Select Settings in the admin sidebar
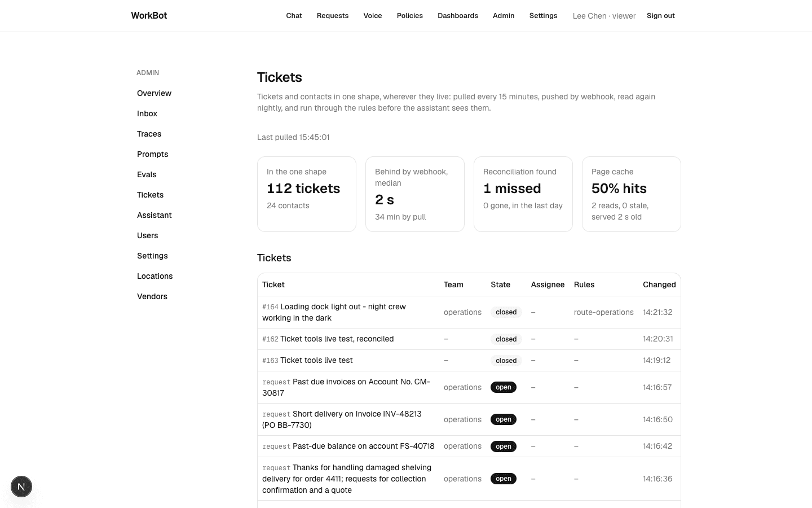Viewport: 812px width, 508px height. (x=152, y=256)
